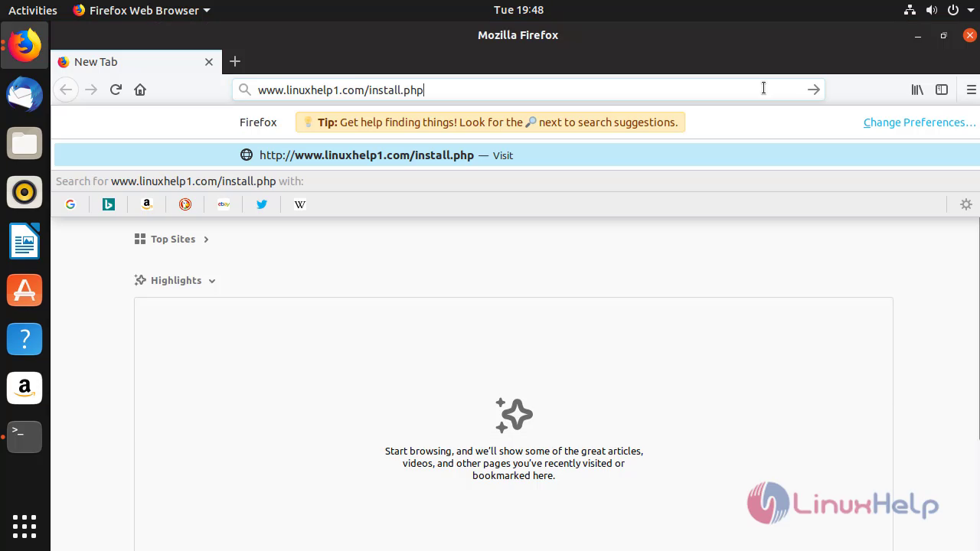980x551 pixels.
Task: Close the New Tab tab
Action: click(209, 62)
